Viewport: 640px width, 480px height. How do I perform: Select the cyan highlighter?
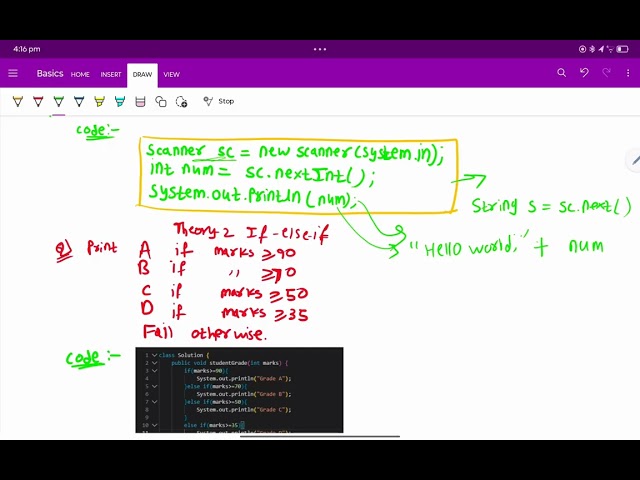120,101
